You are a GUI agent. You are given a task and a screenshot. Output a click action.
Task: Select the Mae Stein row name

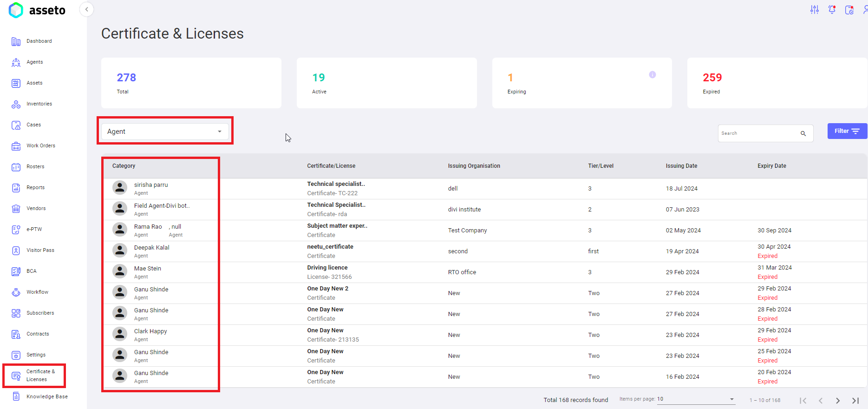[x=148, y=269]
